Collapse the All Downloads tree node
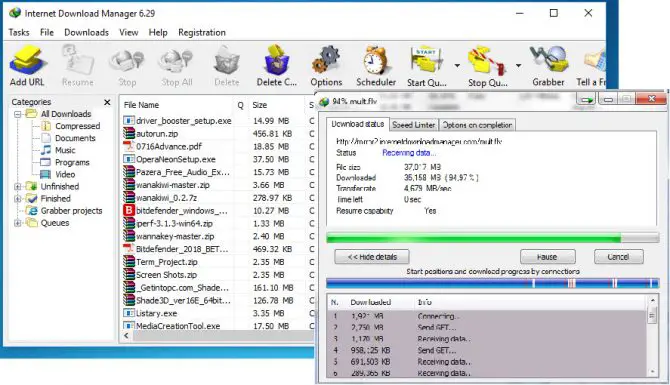 click(18, 114)
